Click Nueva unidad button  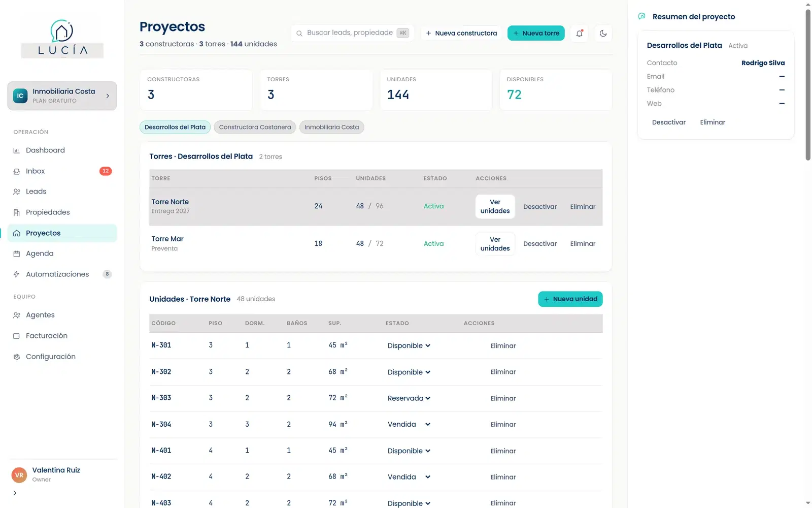click(x=570, y=299)
